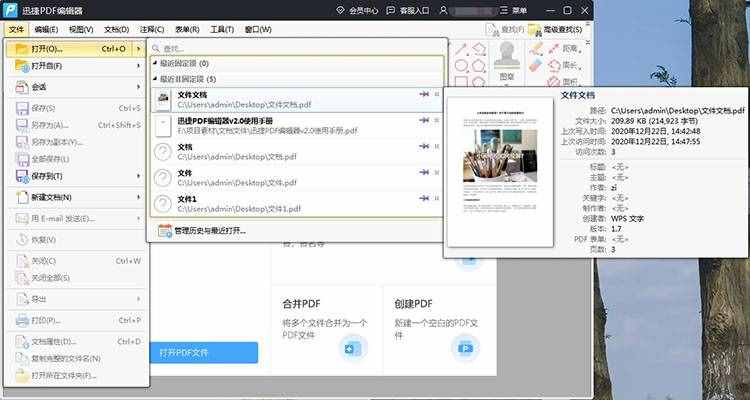Pin the 文件1 recent file entry
The width and height of the screenshot is (750, 400).
[424, 198]
